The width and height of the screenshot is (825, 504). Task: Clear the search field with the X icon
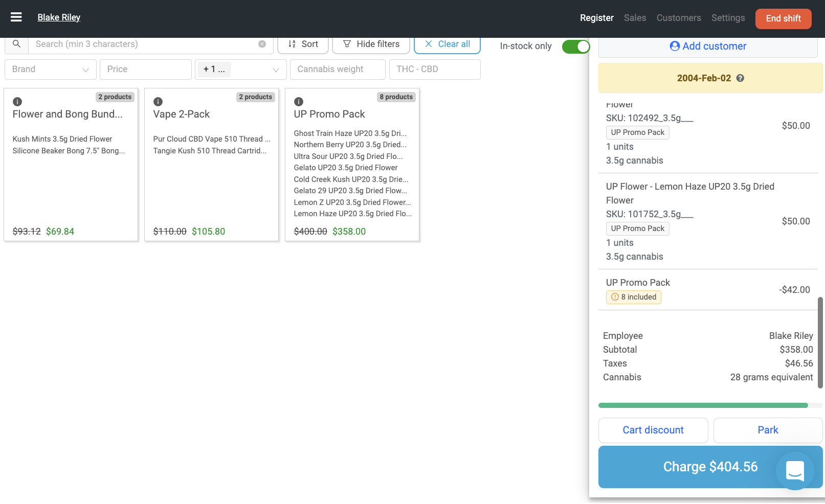point(262,44)
